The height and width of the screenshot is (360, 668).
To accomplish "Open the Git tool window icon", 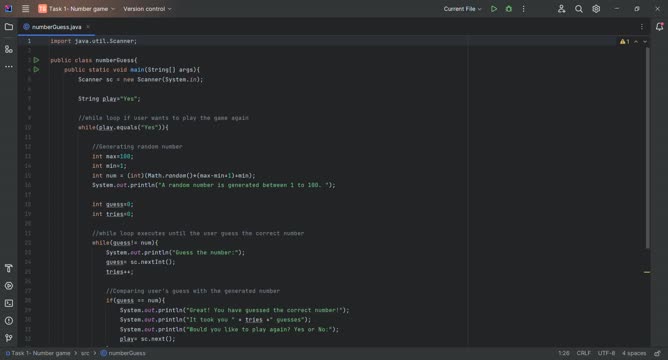I will (x=9, y=338).
